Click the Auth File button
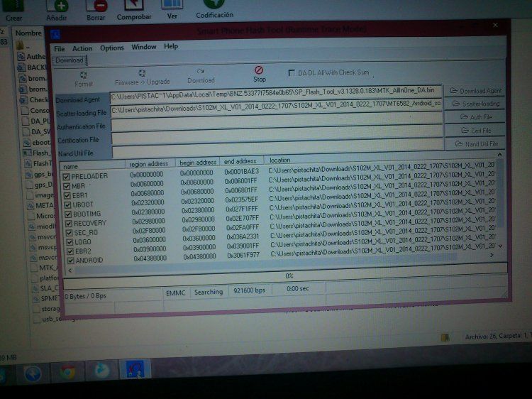The image size is (532, 399). (x=475, y=117)
